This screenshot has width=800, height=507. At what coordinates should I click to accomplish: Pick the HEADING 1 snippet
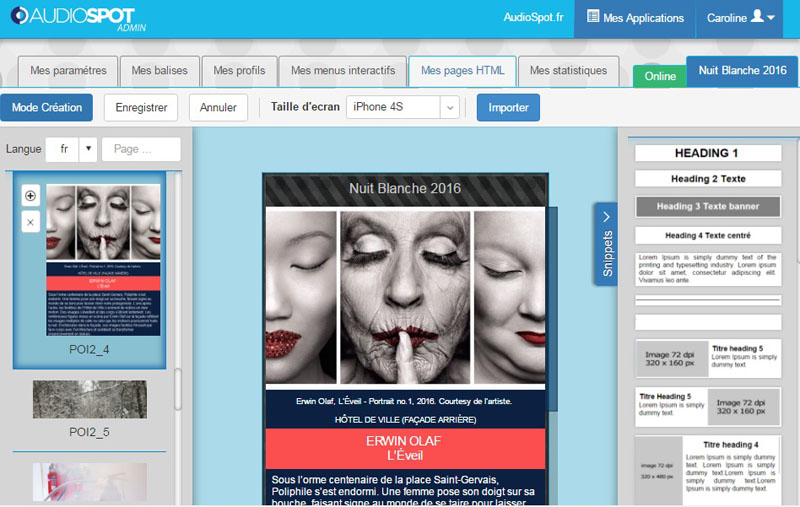click(x=708, y=153)
